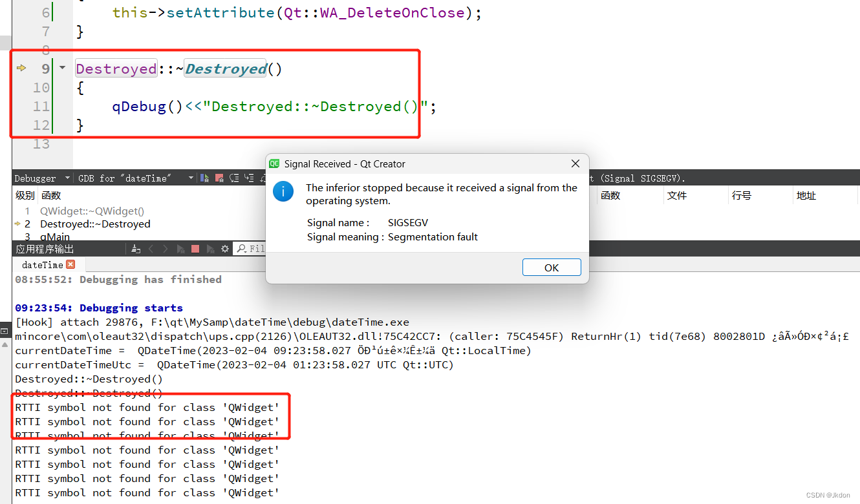Click the Step Into debugger icon
The height and width of the screenshot is (504, 860).
click(x=249, y=178)
